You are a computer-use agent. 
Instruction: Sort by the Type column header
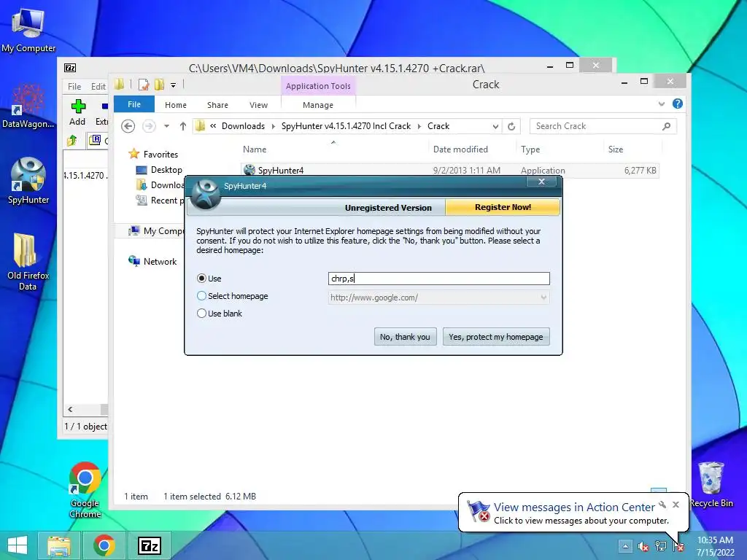click(530, 149)
